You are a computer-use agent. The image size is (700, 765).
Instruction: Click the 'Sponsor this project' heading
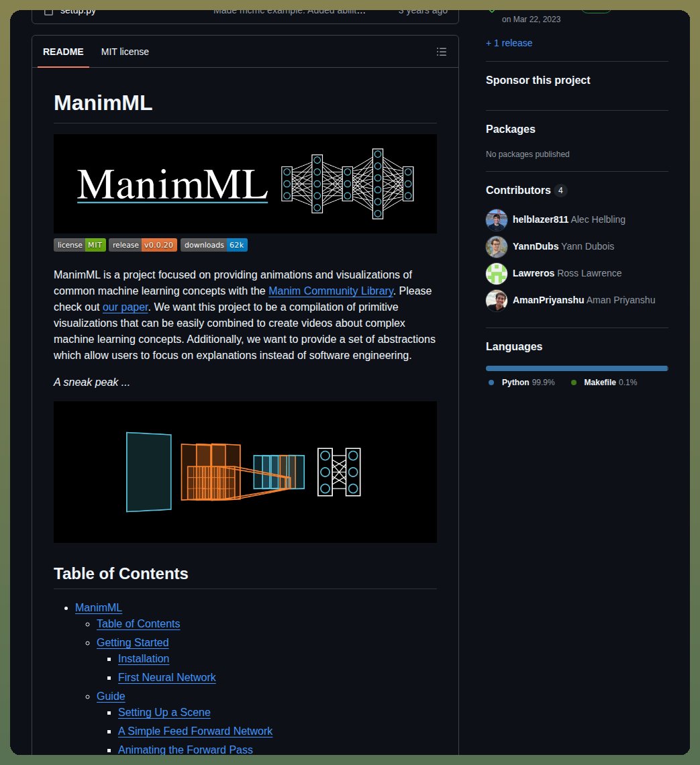(x=538, y=81)
